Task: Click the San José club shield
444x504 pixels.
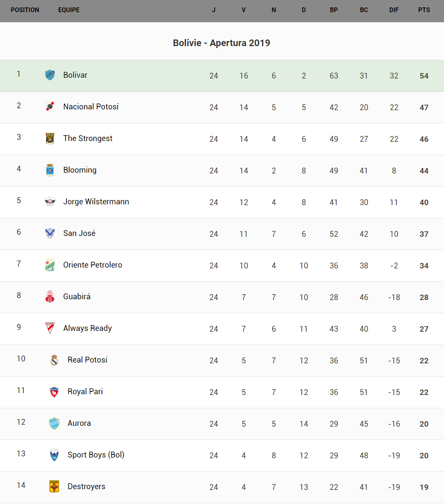Action: tap(50, 233)
